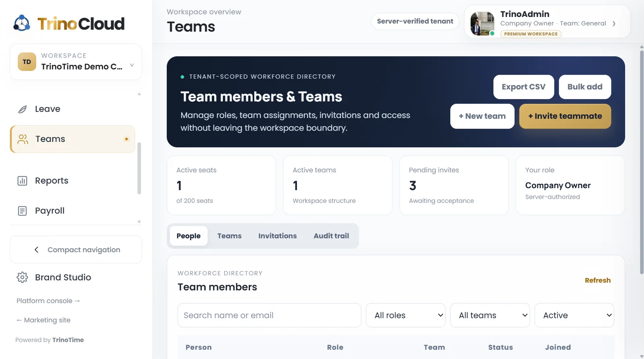The image size is (644, 359).
Task: Open Reports in the sidebar menu
Action: tap(72, 181)
